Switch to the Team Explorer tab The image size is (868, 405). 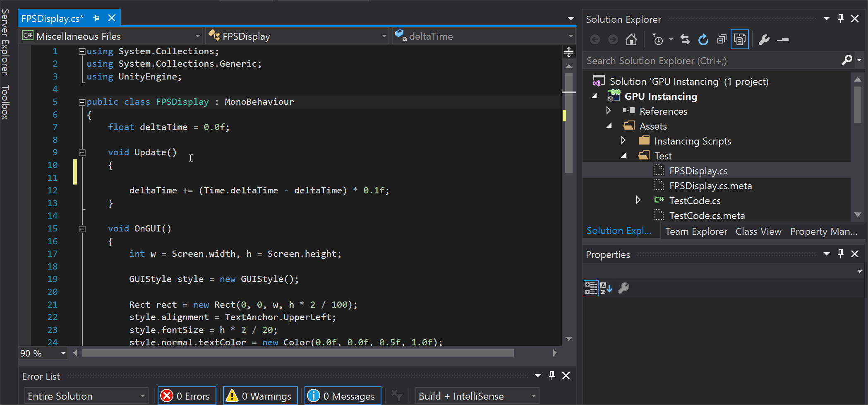696,231
